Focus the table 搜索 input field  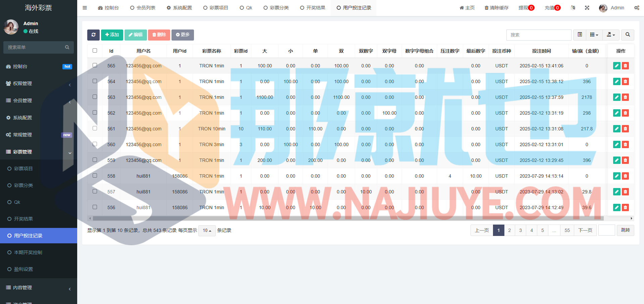[539, 35]
